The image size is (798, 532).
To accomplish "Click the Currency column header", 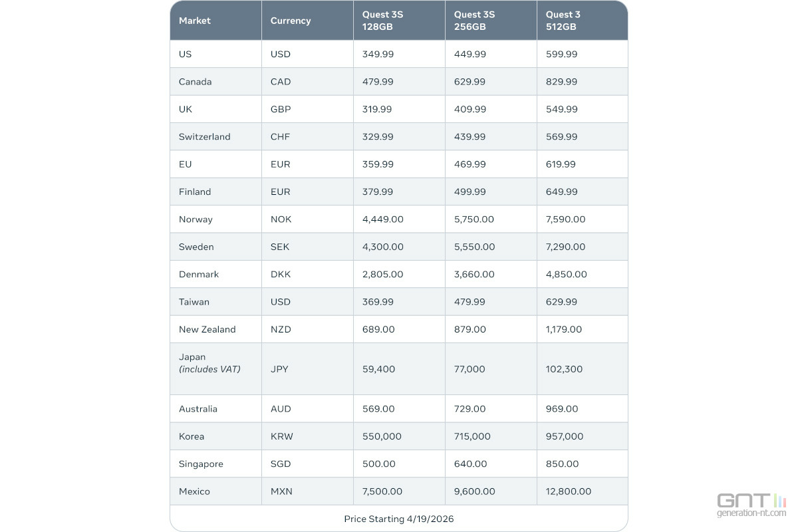I will pos(291,21).
